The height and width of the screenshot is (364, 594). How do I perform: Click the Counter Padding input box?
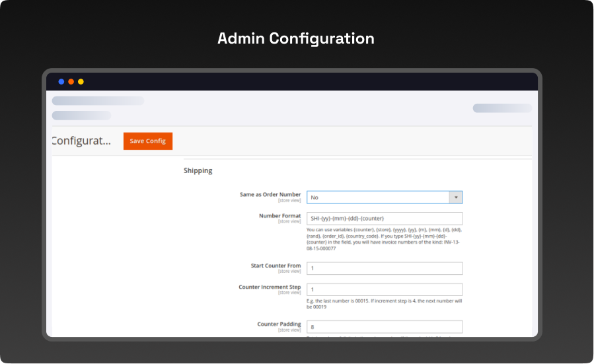pyautogui.click(x=384, y=326)
